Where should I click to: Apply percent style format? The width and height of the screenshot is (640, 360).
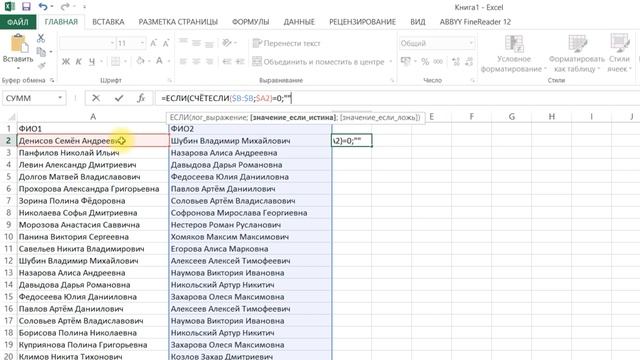pyautogui.click(x=425, y=62)
